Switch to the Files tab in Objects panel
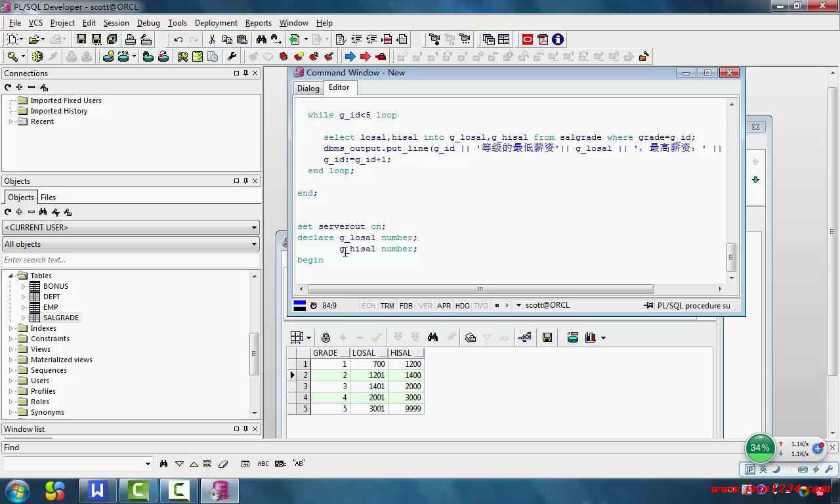Viewport: 840px width, 504px height. pos(48,198)
